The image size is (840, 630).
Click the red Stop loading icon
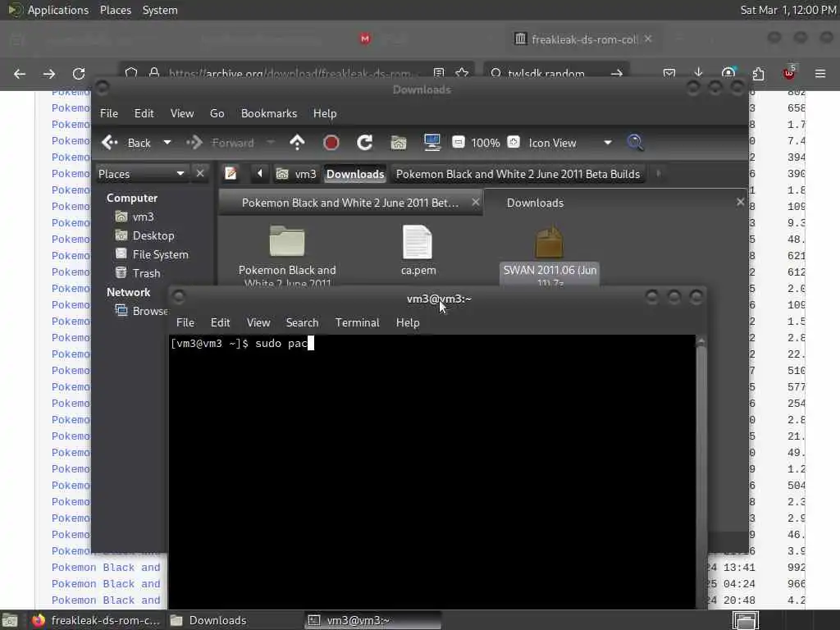(331, 143)
